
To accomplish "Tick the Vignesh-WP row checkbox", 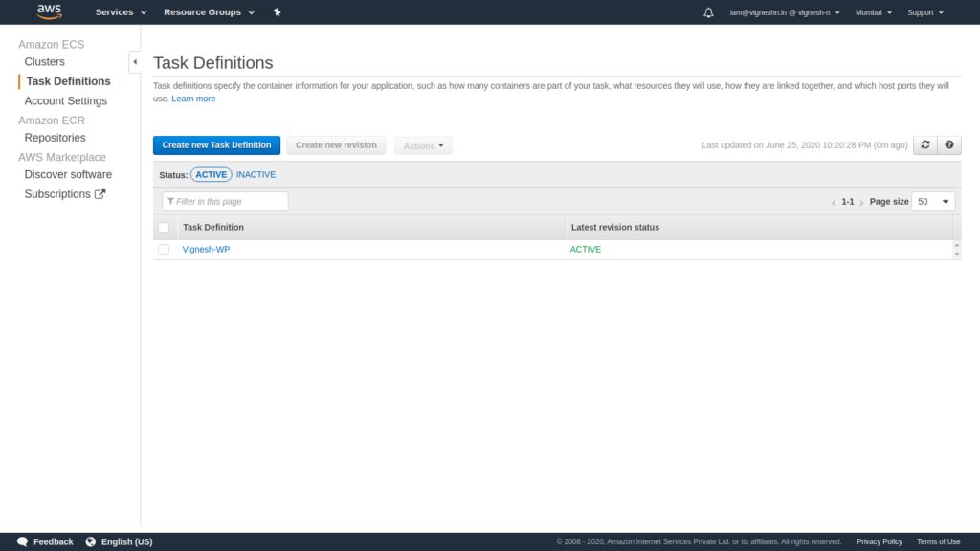I will pos(164,250).
